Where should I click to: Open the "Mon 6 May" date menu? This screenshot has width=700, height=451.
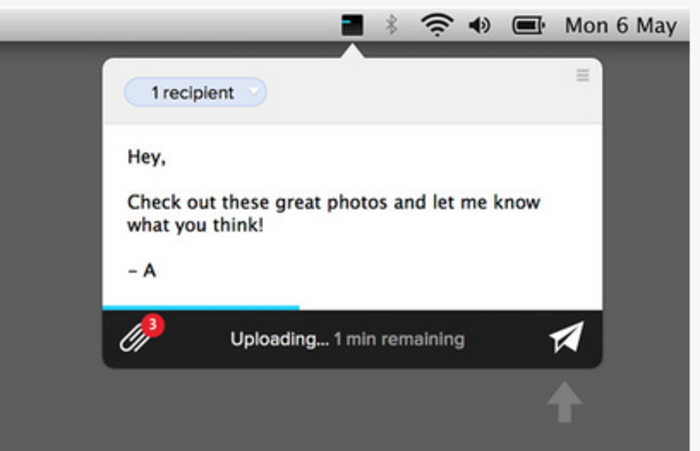coord(620,25)
